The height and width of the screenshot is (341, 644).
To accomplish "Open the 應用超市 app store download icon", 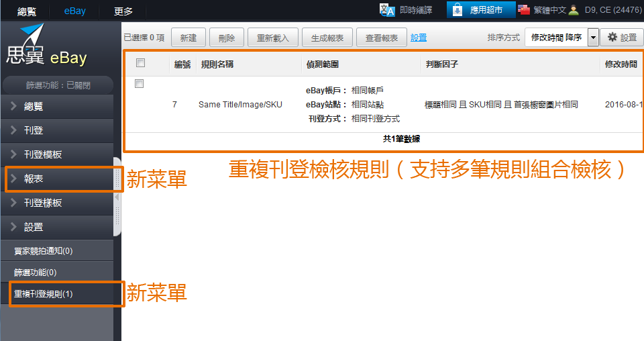I will (x=458, y=10).
